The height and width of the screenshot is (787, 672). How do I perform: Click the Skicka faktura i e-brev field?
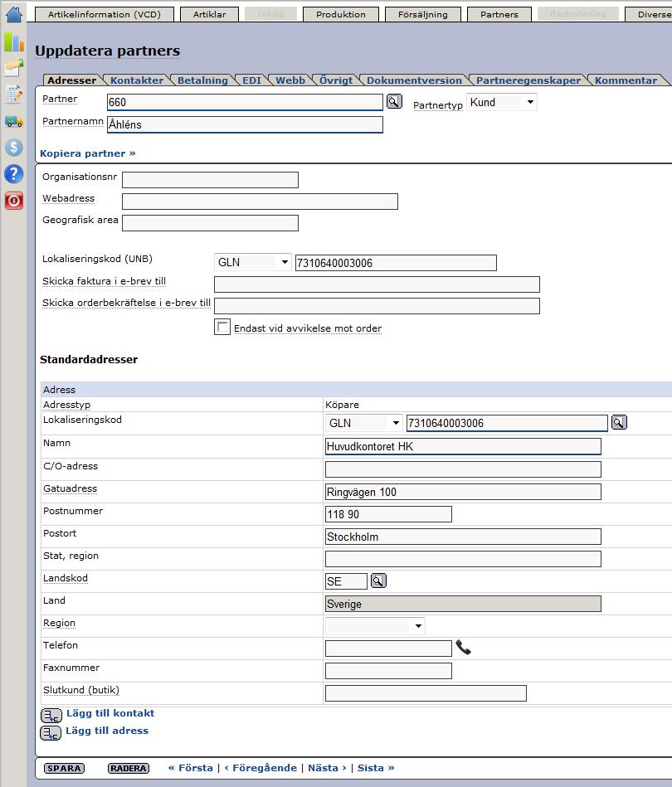pos(377,284)
